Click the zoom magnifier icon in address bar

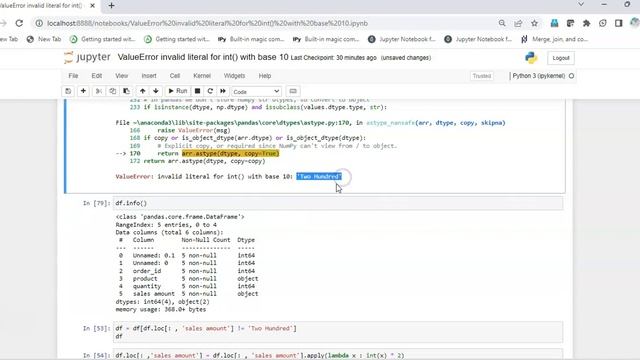point(502,24)
